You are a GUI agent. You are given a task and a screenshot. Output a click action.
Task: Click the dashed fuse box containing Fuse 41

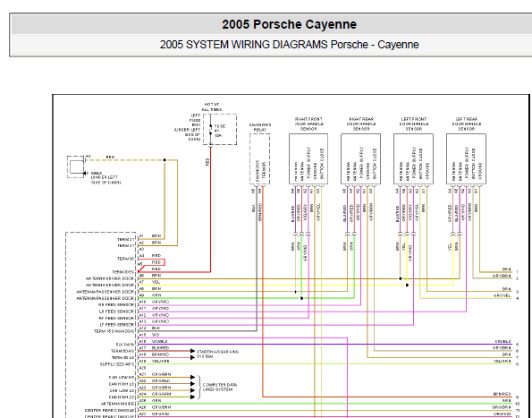[x=220, y=130]
